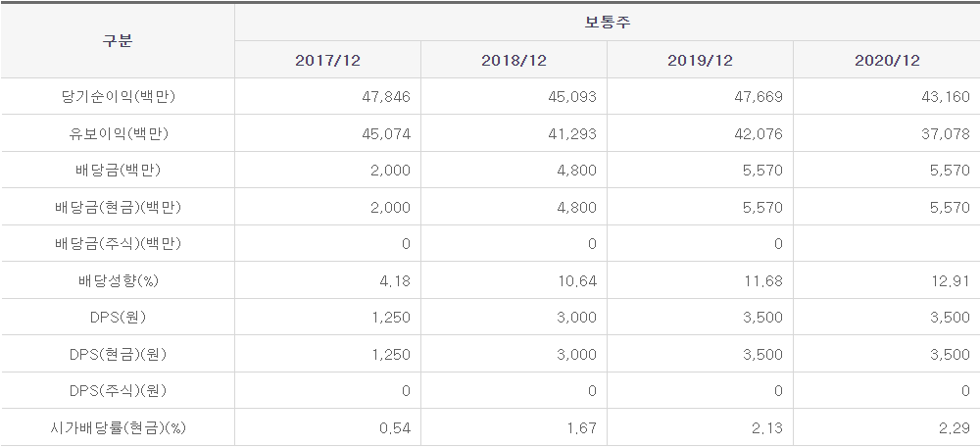Select the 2020/12 column header
The height and width of the screenshot is (447, 980).
[887, 60]
